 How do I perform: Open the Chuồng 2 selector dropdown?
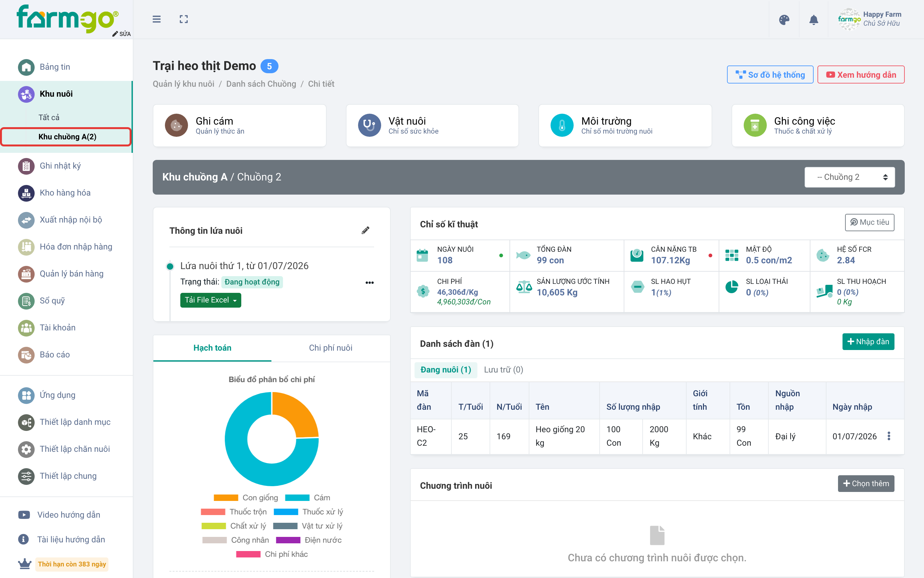[x=850, y=177]
